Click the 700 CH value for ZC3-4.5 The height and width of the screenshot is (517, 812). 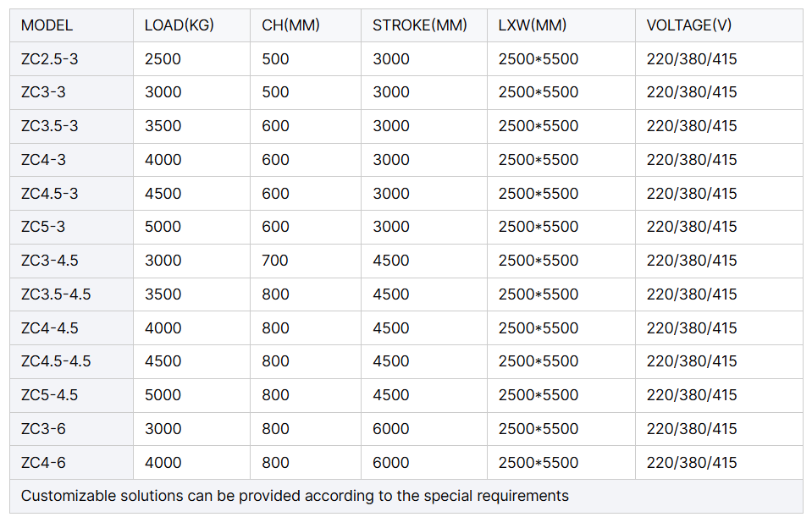(275, 261)
